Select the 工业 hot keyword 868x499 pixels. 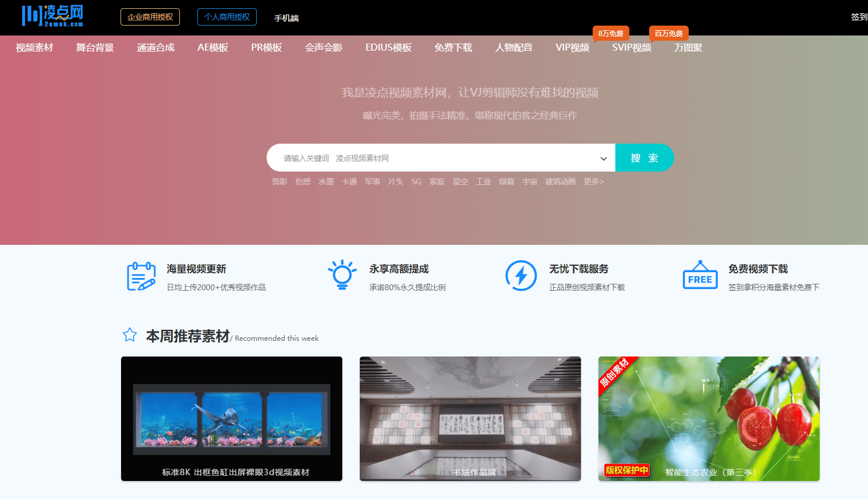tap(483, 181)
